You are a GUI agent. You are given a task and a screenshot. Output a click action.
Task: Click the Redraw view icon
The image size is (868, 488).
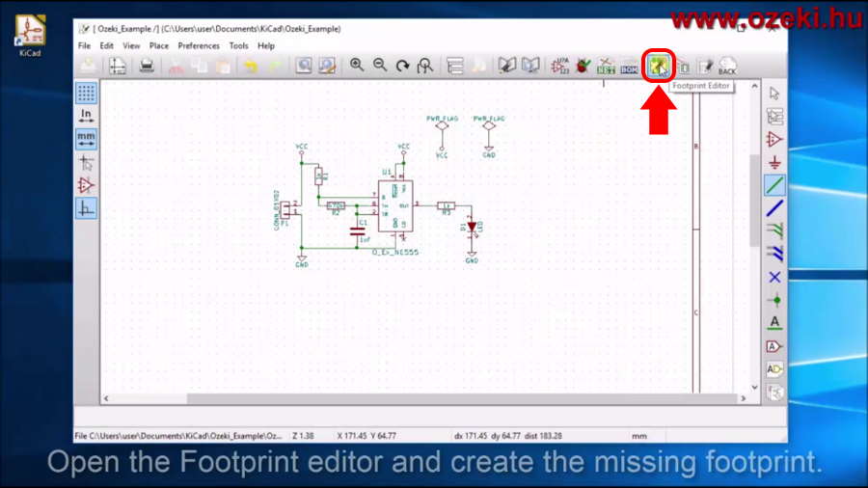402,66
